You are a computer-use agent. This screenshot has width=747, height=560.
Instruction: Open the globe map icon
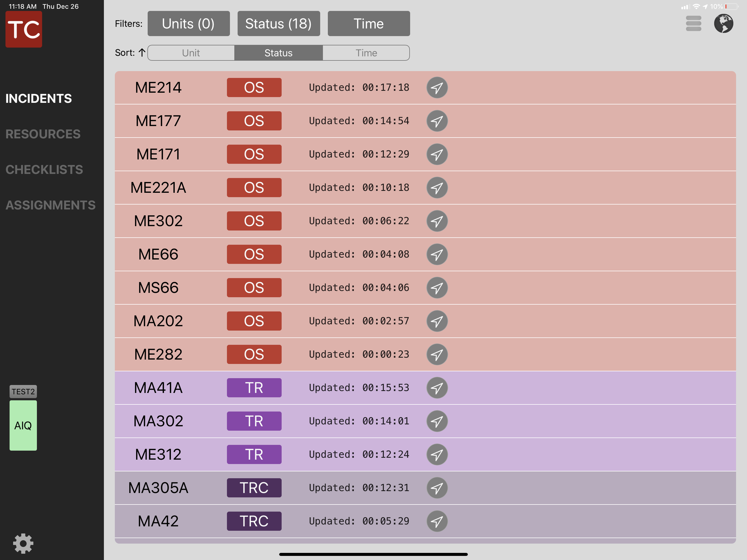pos(723,24)
